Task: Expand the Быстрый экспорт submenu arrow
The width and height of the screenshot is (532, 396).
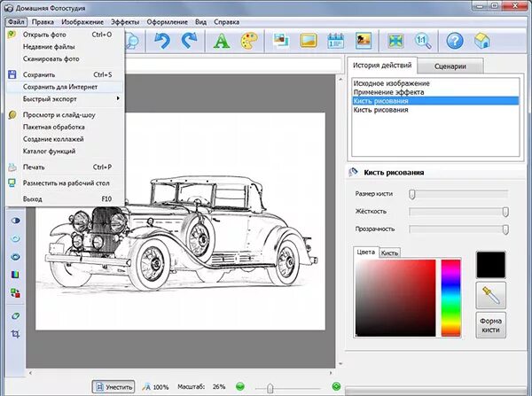Action: point(118,98)
